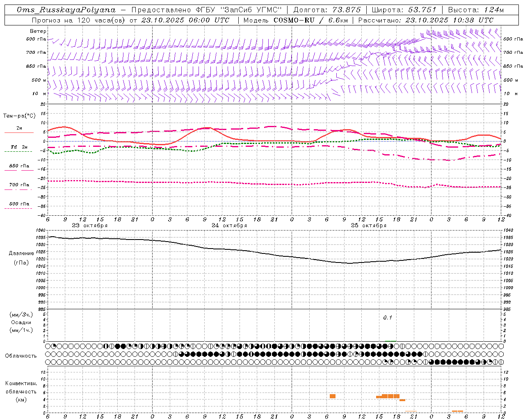Click the '0.1' precipitation amount value

coord(388,317)
